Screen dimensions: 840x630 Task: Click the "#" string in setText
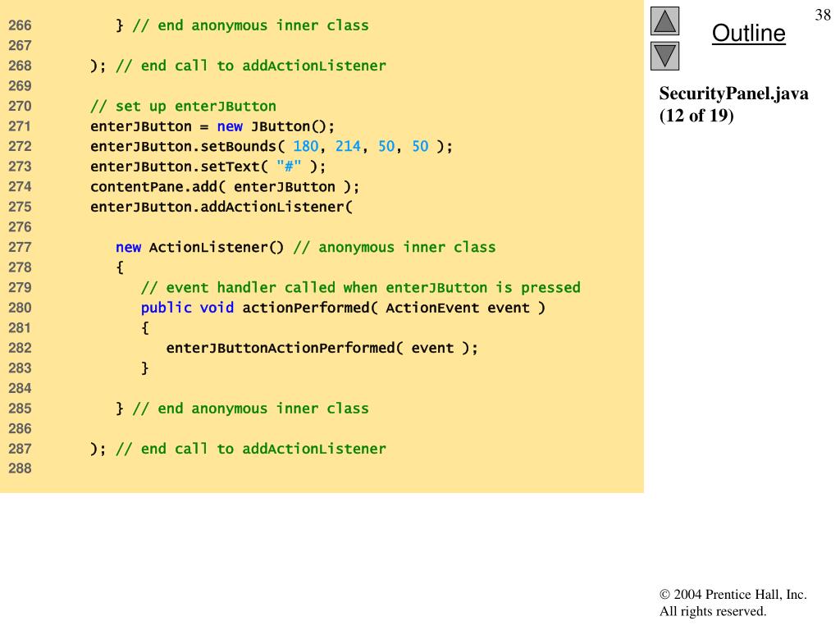pos(290,167)
